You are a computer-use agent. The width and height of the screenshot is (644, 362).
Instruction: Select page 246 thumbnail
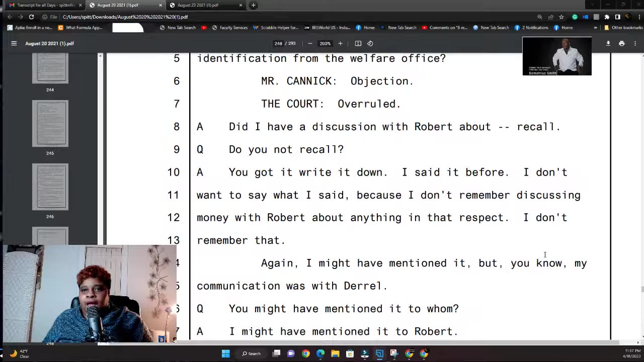[50, 187]
